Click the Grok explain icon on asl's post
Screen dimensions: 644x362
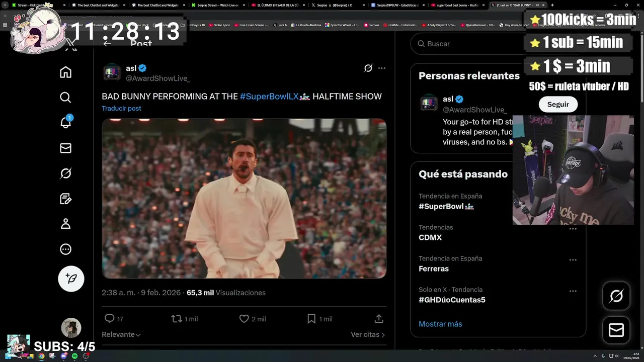(368, 68)
